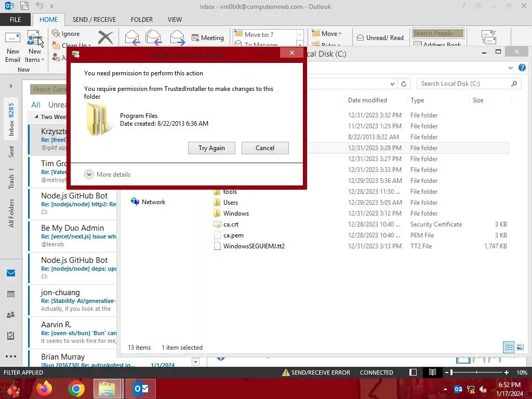Open the Aarvin R. email
532x399 pixels.
[73, 332]
